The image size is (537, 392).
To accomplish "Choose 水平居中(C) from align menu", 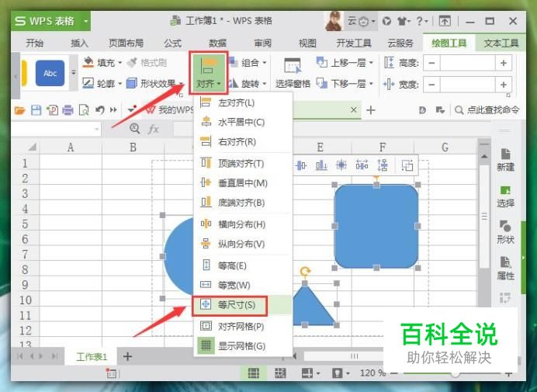I will (x=243, y=122).
